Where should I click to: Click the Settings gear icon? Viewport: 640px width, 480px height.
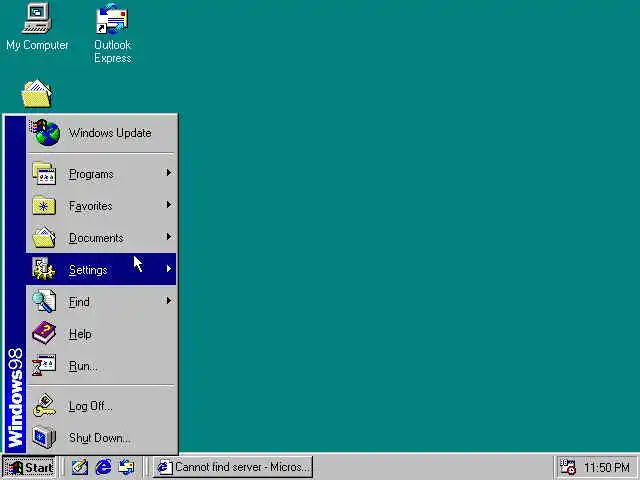pyautogui.click(x=44, y=269)
